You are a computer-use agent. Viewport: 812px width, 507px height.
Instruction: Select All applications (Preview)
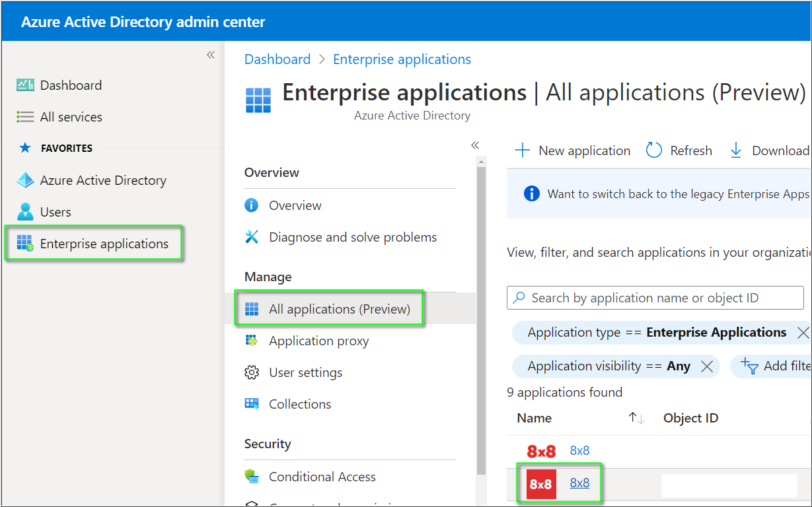click(x=340, y=309)
